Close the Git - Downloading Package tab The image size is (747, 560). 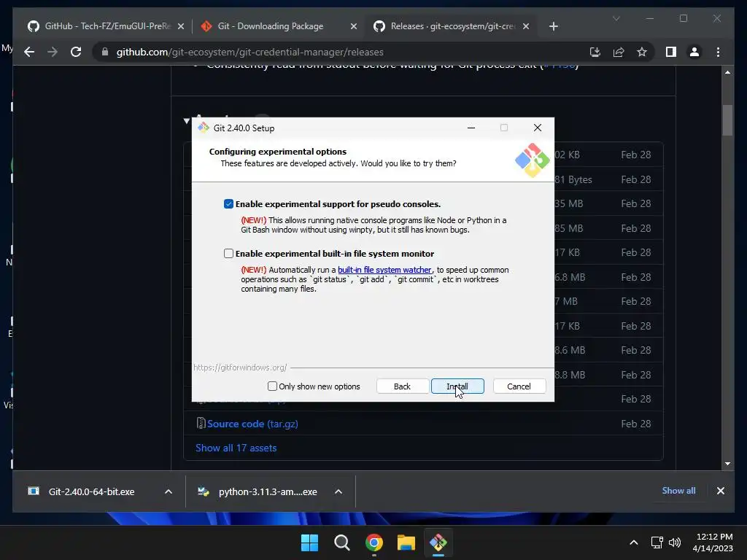[354, 26]
